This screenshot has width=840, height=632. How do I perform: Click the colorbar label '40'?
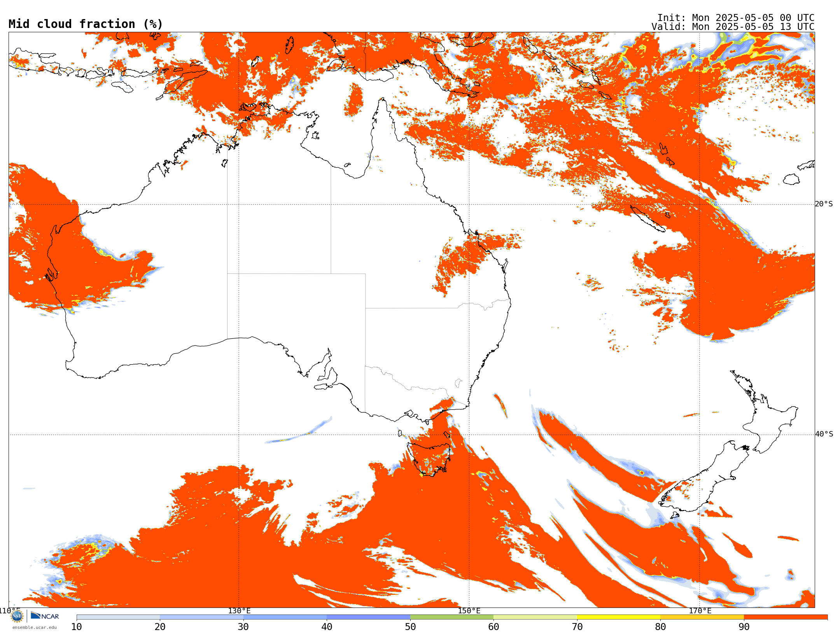327,627
